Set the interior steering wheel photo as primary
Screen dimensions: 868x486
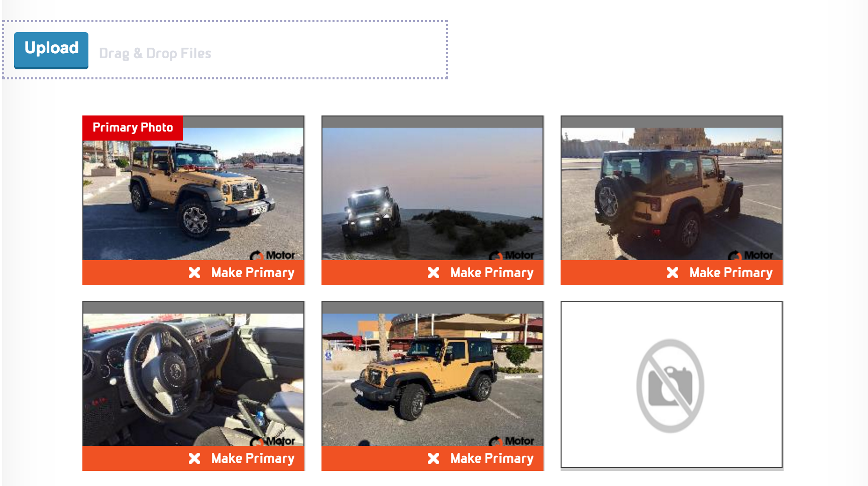(253, 458)
